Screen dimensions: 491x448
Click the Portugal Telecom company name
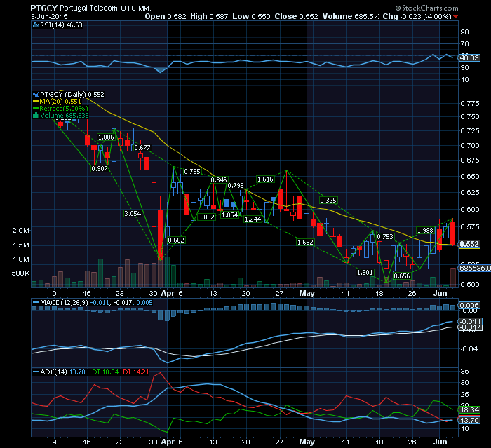(88, 8)
